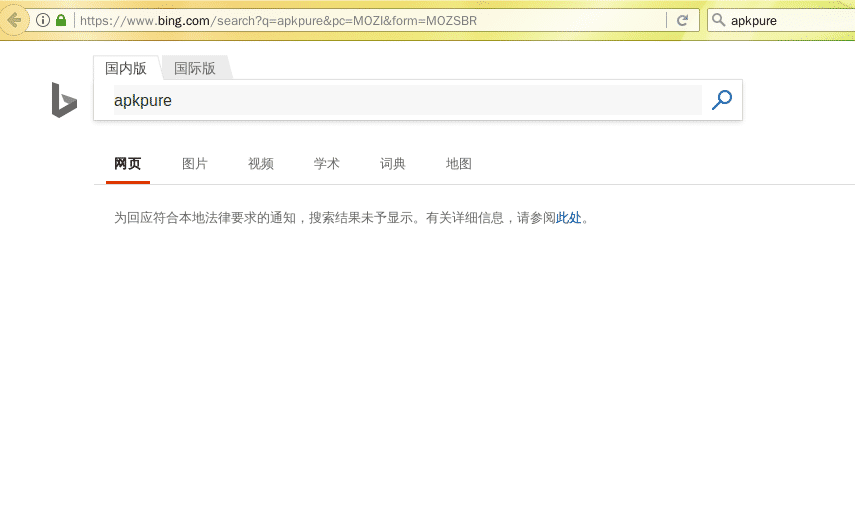Click the browser search box magnifier icon
The height and width of the screenshot is (527, 855).
[719, 20]
